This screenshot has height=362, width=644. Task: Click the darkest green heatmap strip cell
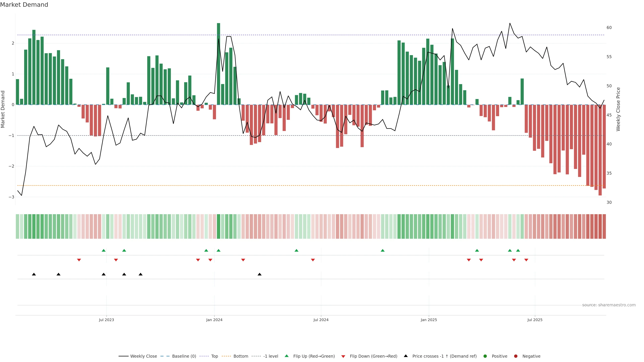click(219, 226)
